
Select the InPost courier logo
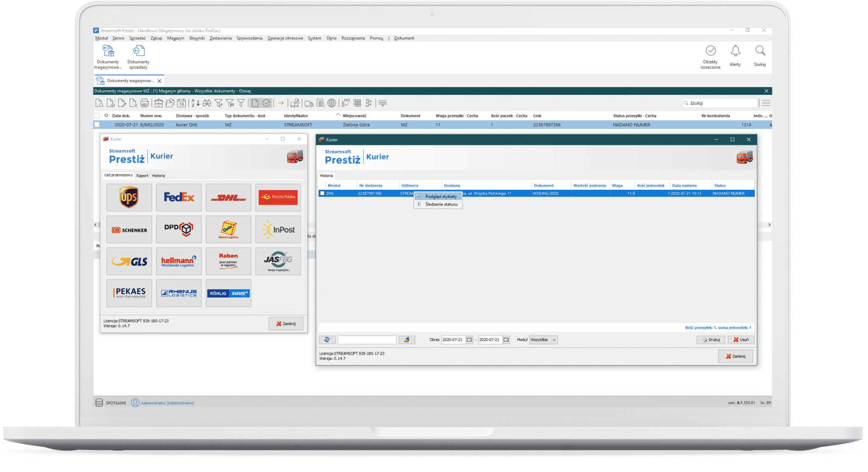click(x=278, y=229)
